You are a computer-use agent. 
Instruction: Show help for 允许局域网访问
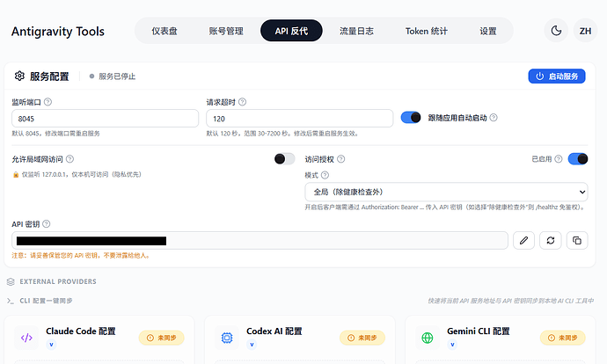coord(69,159)
